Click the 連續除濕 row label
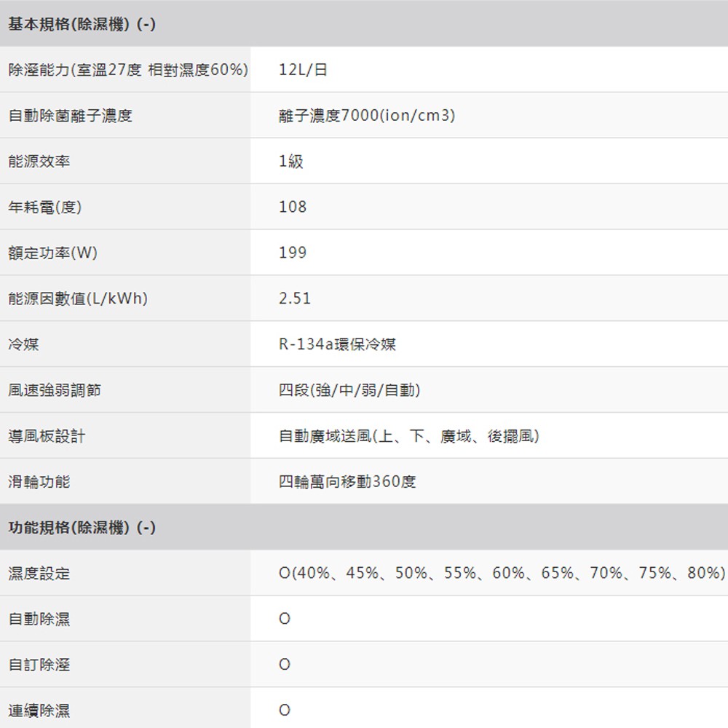Image resolution: width=728 pixels, height=728 pixels. [x=39, y=711]
